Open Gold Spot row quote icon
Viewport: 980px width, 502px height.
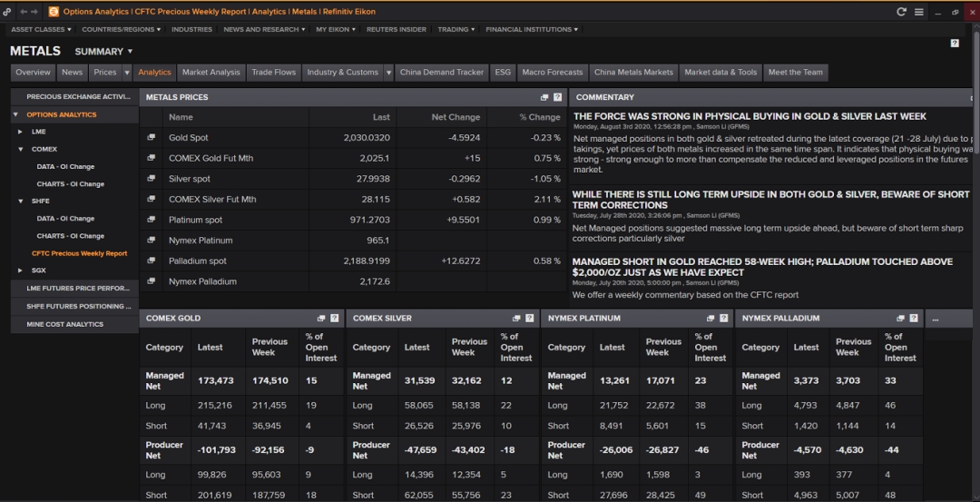151,137
